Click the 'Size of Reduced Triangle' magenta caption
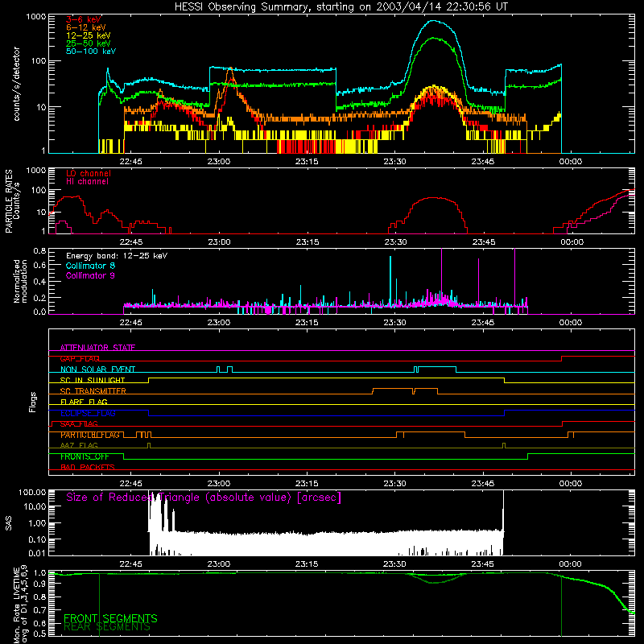The image size is (644, 644). tap(204, 497)
